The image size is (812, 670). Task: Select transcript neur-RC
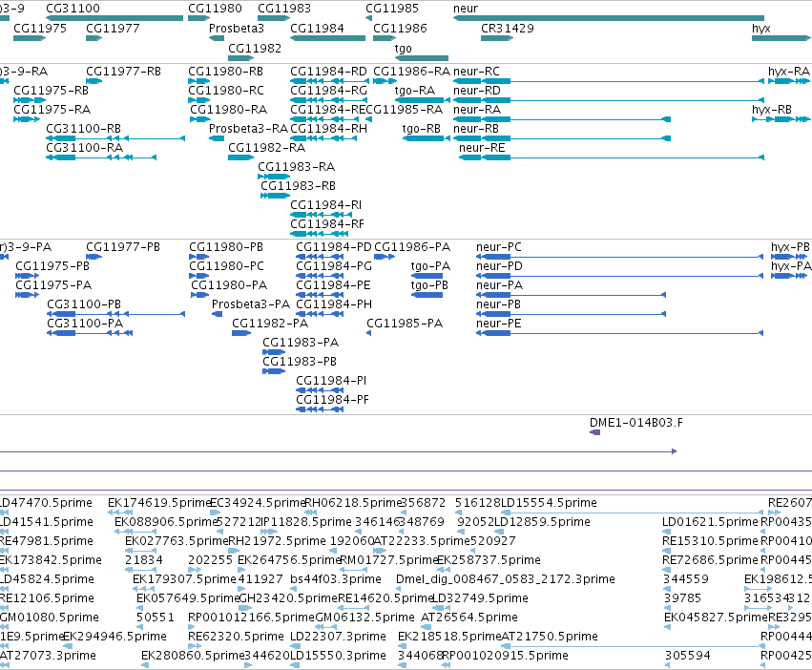click(476, 71)
